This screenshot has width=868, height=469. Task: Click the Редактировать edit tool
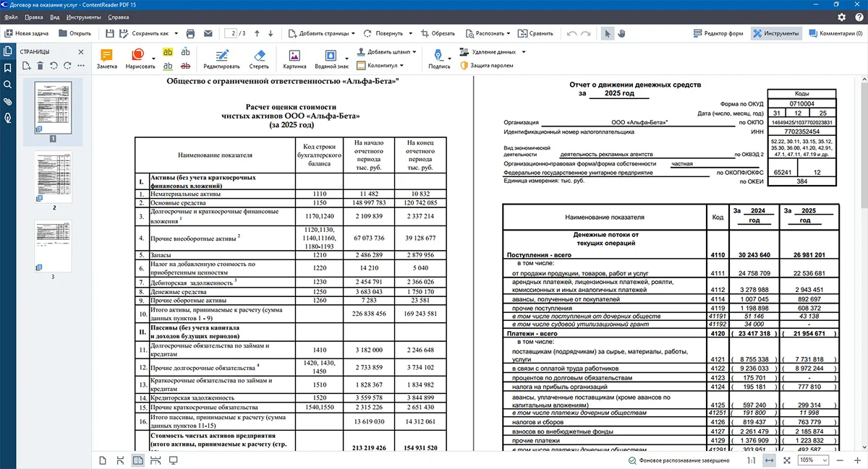tap(221, 59)
